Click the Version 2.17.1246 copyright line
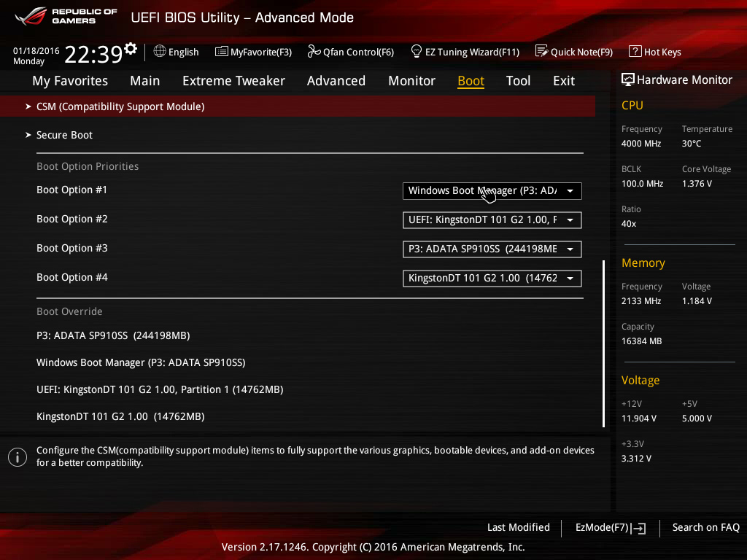Viewport: 747px width, 560px height. click(373, 547)
